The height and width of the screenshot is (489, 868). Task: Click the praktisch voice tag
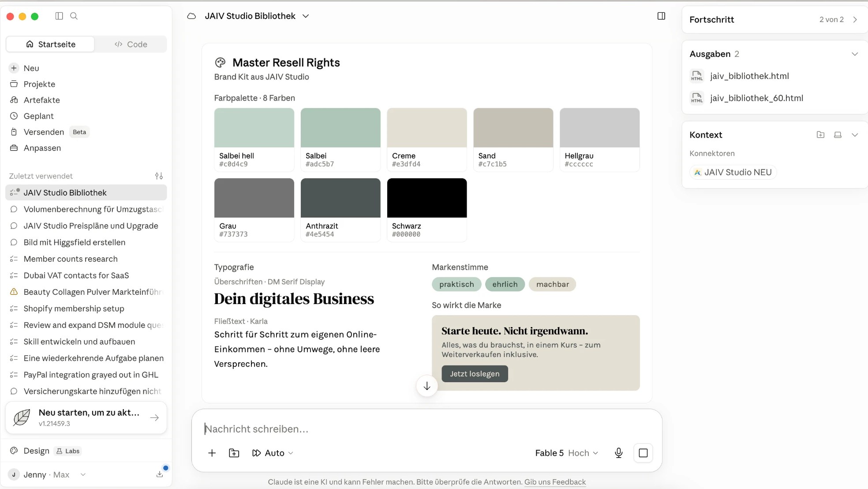[456, 284]
